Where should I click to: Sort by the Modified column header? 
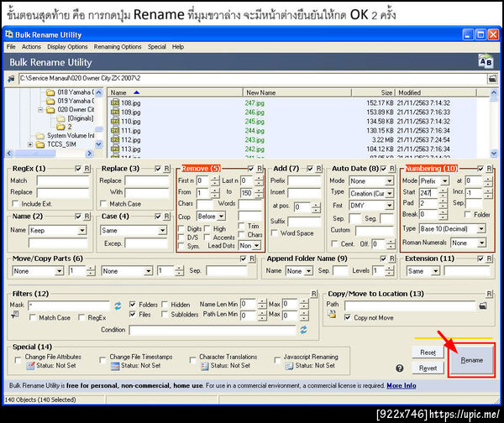pos(435,92)
